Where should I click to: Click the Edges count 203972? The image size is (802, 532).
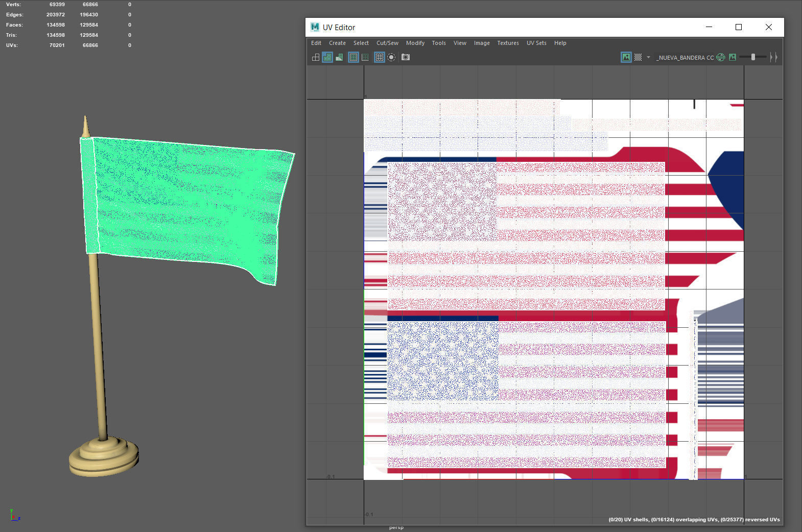click(56, 15)
